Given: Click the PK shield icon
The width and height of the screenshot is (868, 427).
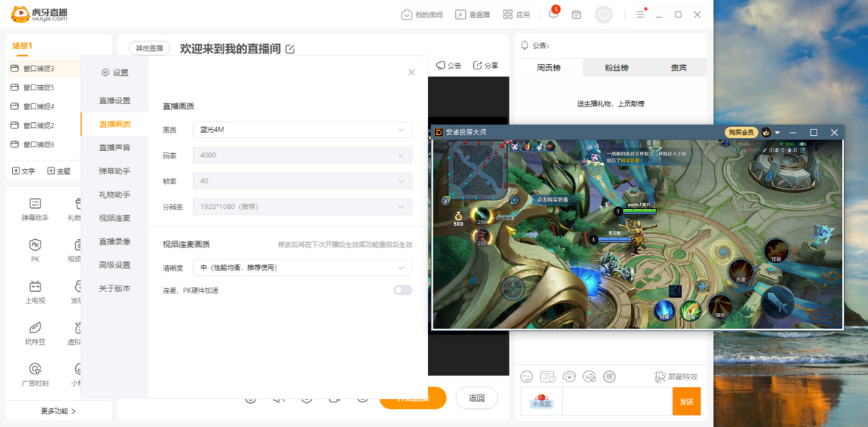Looking at the screenshot, I should point(35,245).
